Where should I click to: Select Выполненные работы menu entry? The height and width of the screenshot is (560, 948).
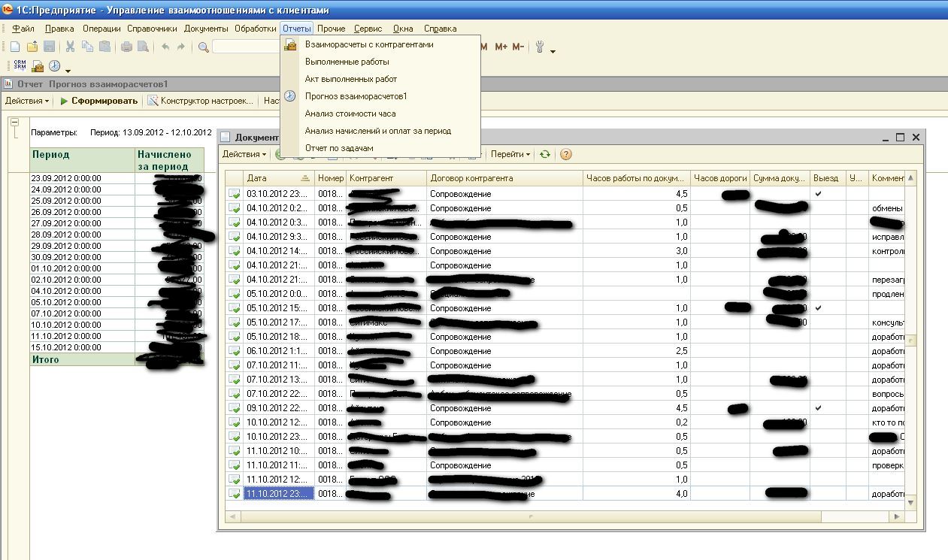380,62
